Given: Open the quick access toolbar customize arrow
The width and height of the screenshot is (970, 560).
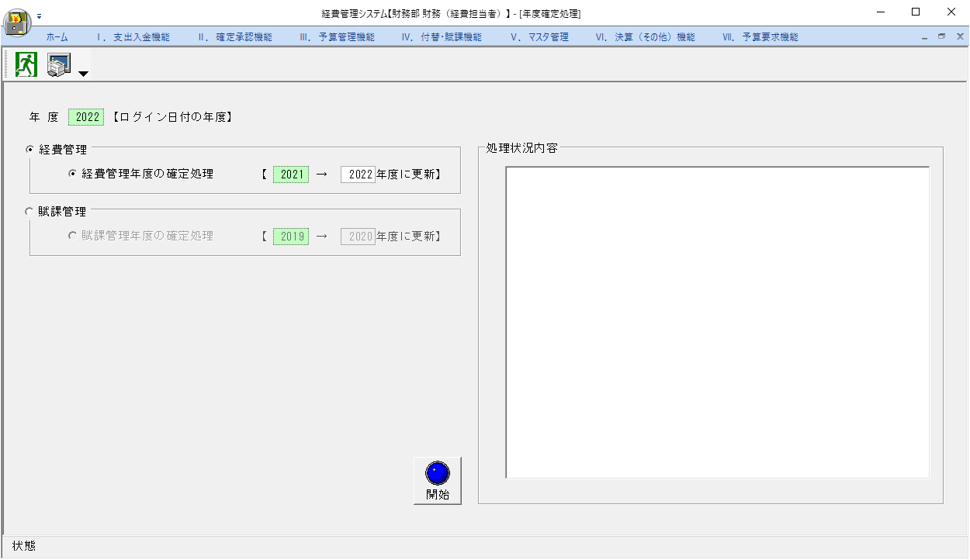Looking at the screenshot, I should click(40, 16).
